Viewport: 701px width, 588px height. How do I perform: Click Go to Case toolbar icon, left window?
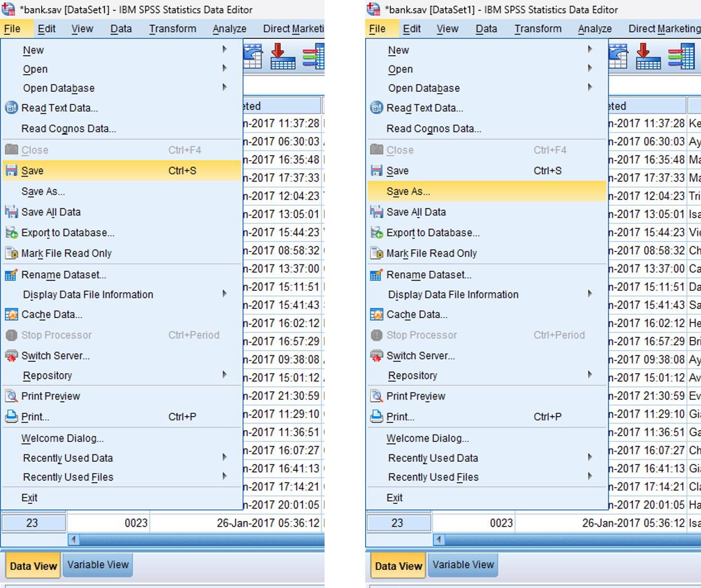[x=283, y=57]
